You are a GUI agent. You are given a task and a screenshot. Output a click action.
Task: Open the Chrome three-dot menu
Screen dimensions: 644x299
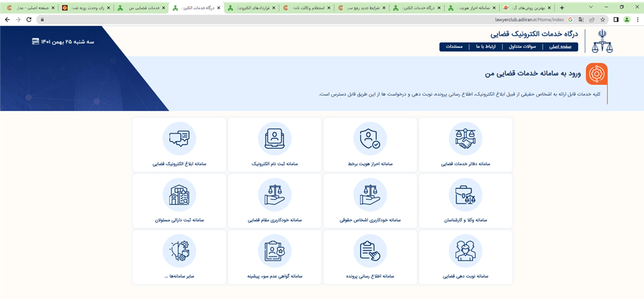pyautogui.click(x=637, y=19)
